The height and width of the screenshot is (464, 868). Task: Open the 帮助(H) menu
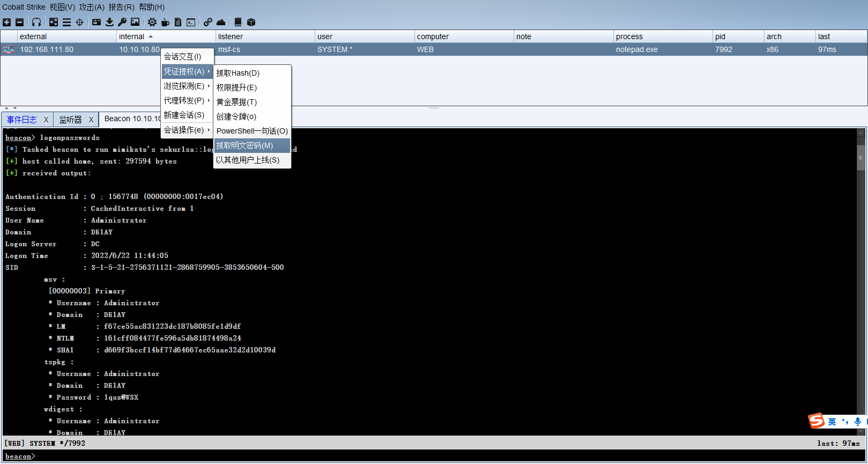pos(152,7)
